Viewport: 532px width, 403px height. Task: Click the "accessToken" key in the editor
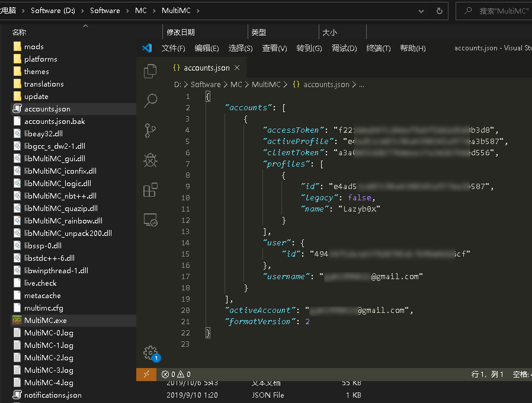coord(293,130)
